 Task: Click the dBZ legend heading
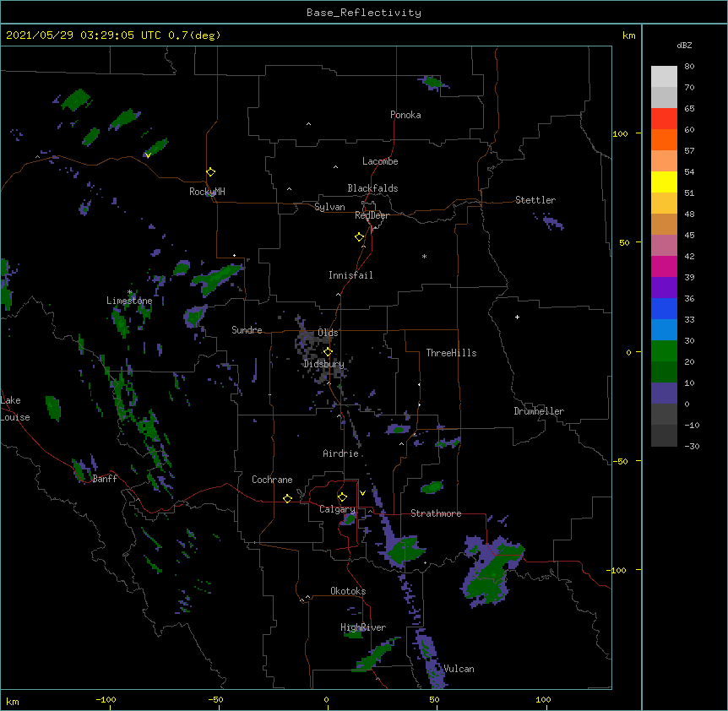click(x=684, y=46)
